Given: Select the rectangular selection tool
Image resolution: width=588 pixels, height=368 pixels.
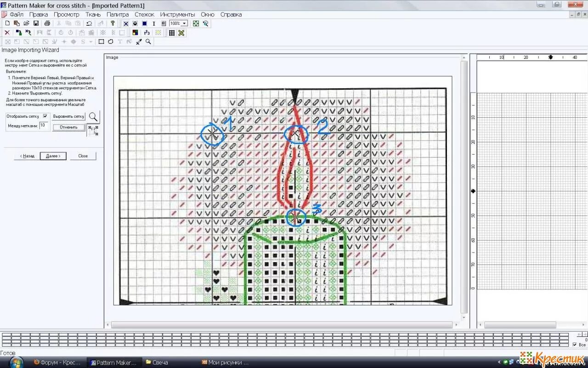Looking at the screenshot, I should pos(102,41).
